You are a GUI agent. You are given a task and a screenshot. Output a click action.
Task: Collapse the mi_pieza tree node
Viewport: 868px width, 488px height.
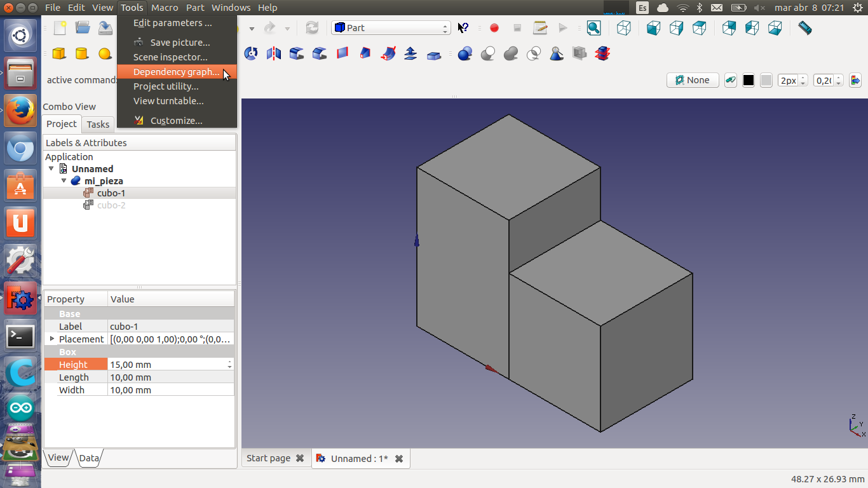tap(64, 181)
